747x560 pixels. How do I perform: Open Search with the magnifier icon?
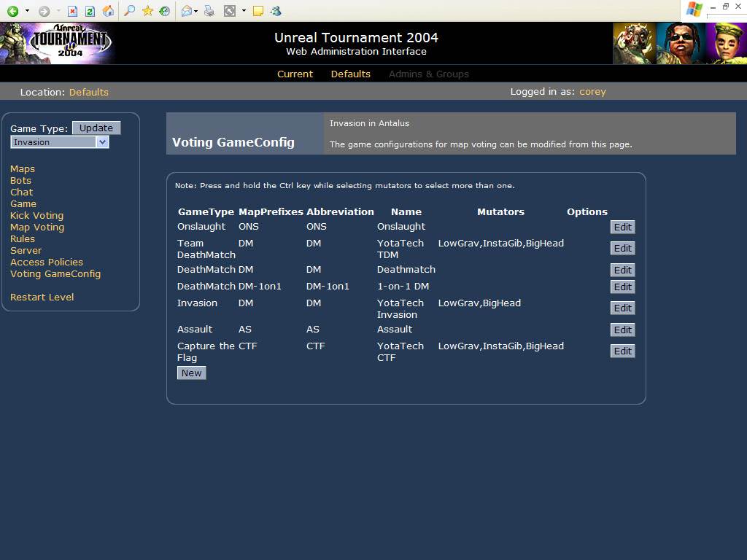[x=129, y=10]
